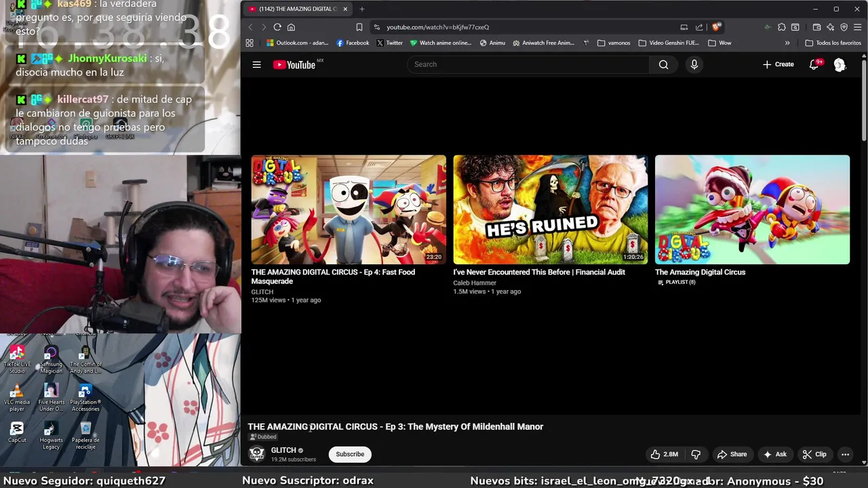This screenshot has width=868, height=488.
Task: Open more actions three-dot menu
Action: pos(845,454)
